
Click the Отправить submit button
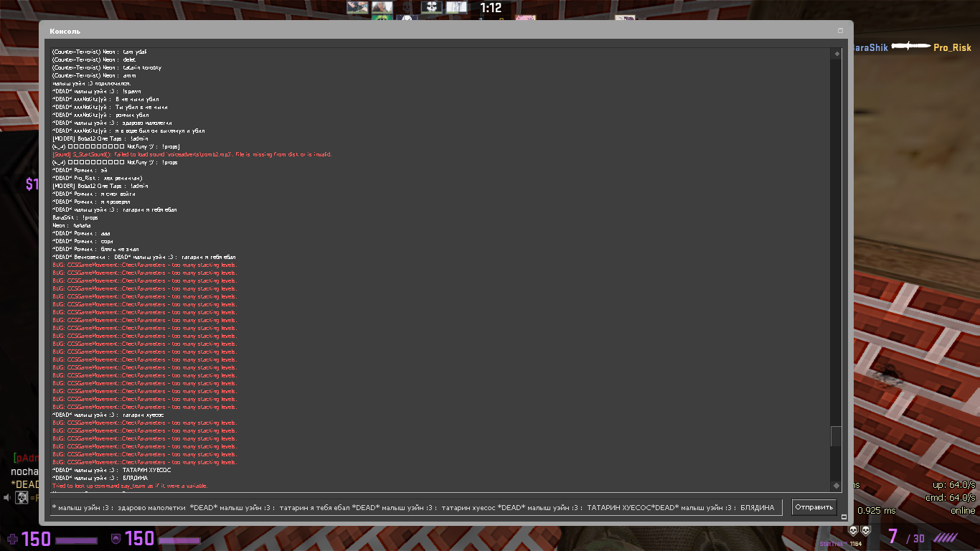[x=814, y=507]
